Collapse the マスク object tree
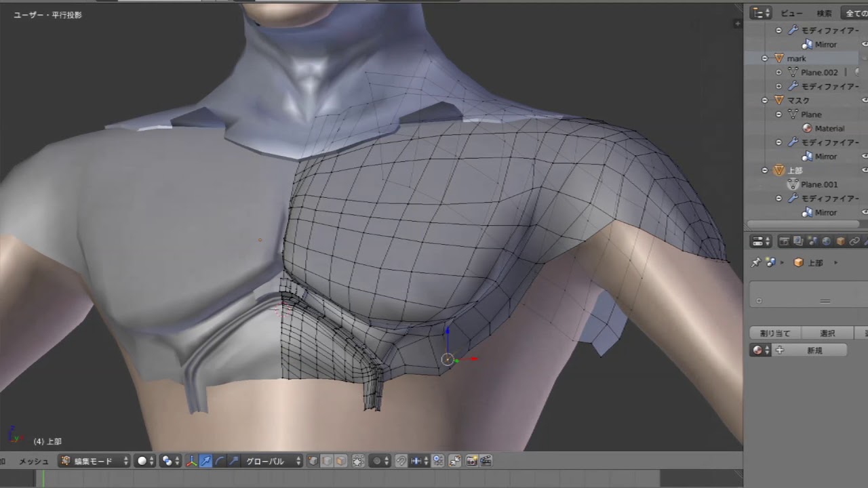868x488 pixels. click(765, 100)
